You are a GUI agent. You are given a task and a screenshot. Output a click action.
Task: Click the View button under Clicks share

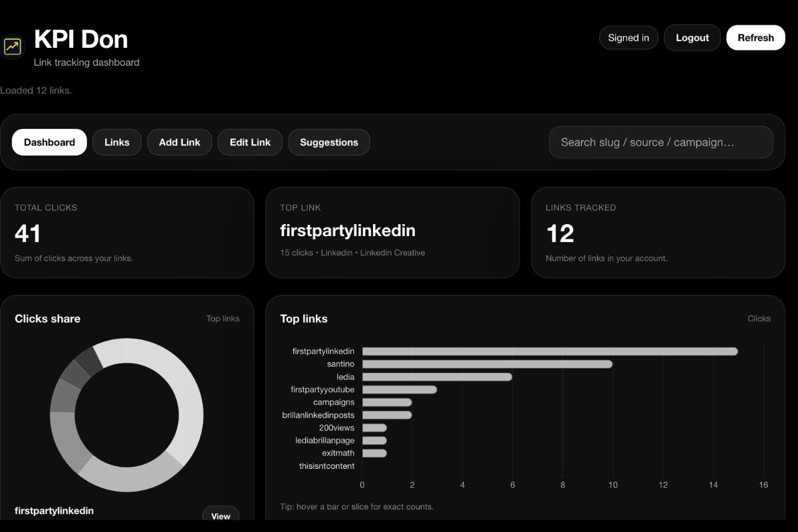(x=221, y=515)
